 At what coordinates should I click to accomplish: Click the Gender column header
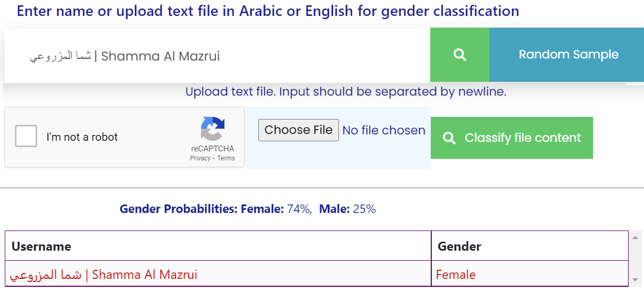point(459,246)
